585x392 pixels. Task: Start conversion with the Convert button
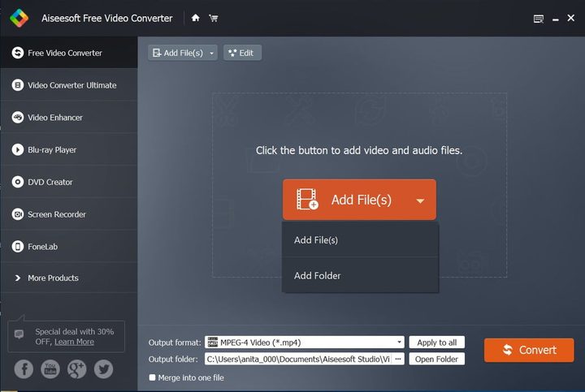(x=529, y=350)
